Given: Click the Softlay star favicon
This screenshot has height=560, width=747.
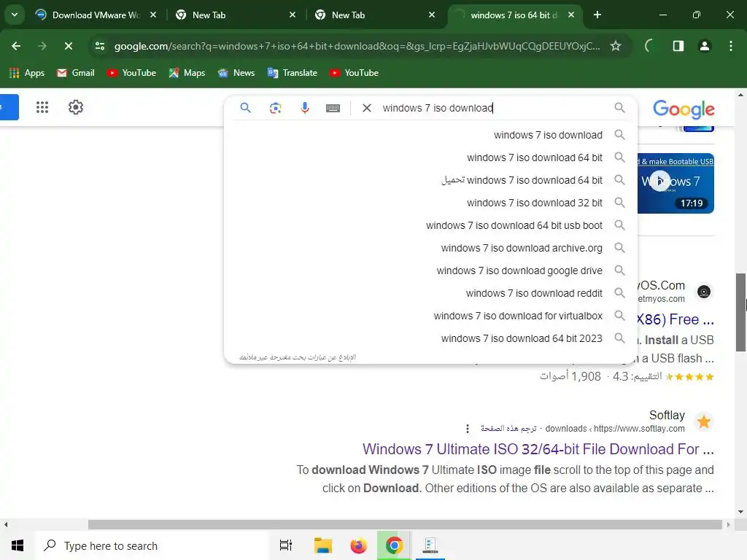Looking at the screenshot, I should (x=704, y=421).
